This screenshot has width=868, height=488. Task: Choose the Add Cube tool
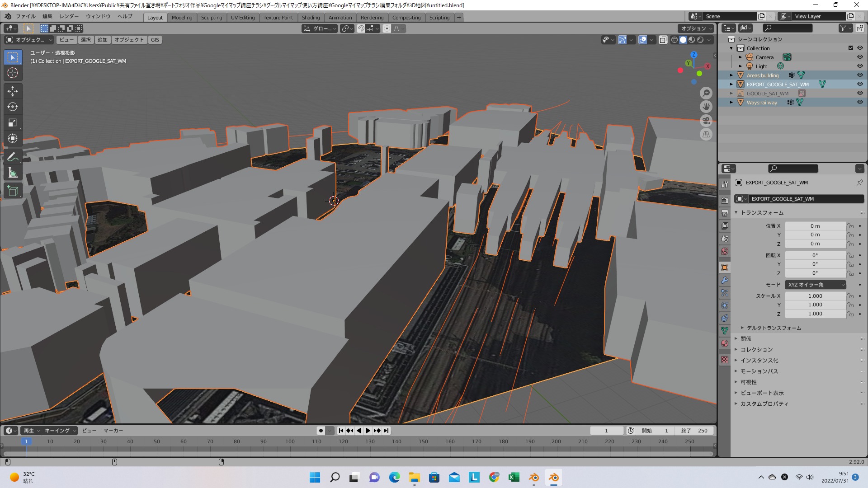[13, 191]
